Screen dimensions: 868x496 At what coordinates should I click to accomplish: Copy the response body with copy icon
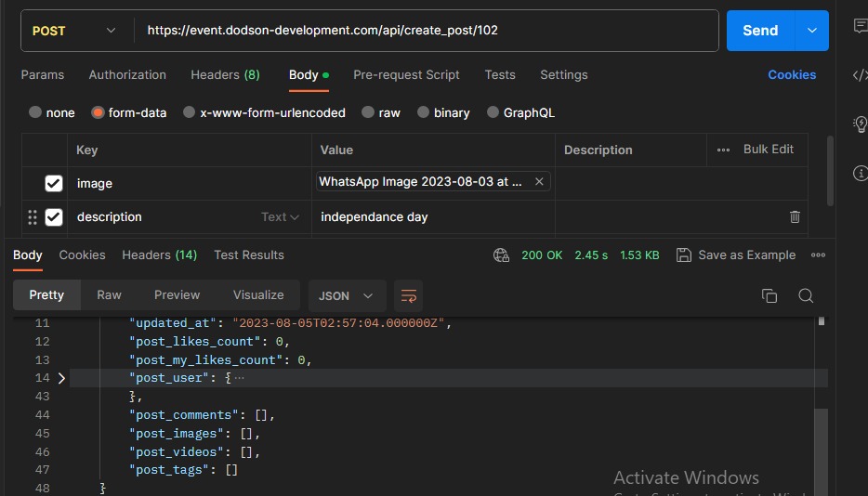(x=769, y=295)
